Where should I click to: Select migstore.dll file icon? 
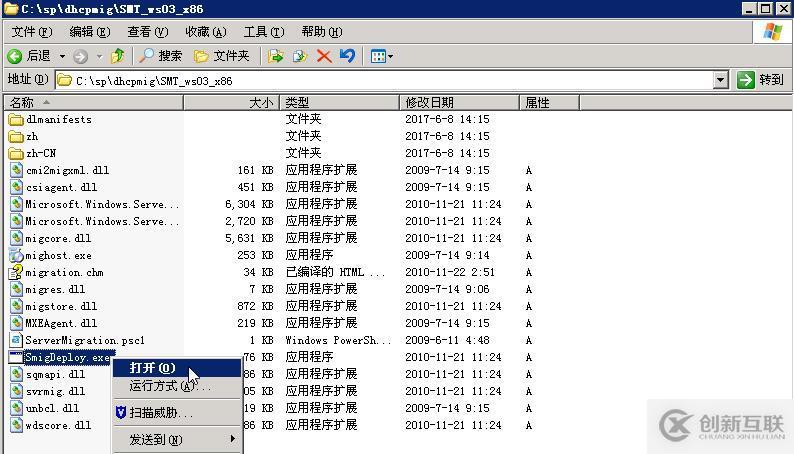(16, 306)
